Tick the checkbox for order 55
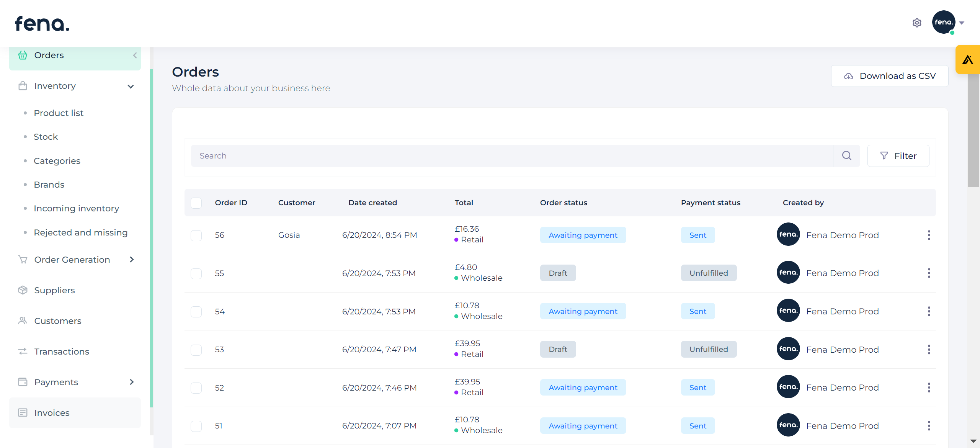Screen dimensions: 980x448 [x=196, y=273]
